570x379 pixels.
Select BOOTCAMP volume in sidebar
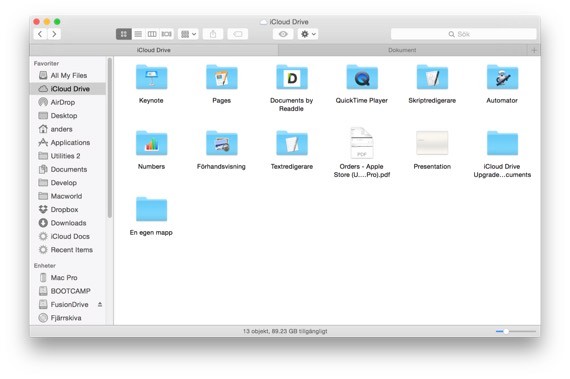click(x=68, y=291)
